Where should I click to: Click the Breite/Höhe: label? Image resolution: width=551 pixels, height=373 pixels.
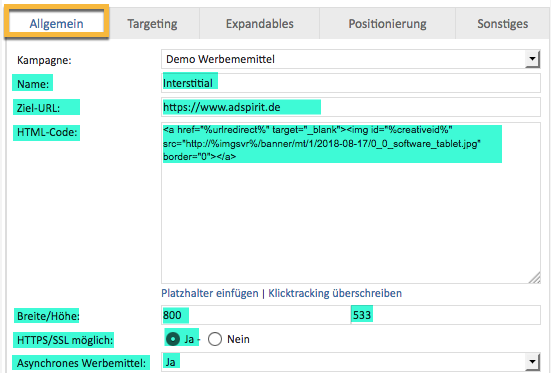point(48,316)
